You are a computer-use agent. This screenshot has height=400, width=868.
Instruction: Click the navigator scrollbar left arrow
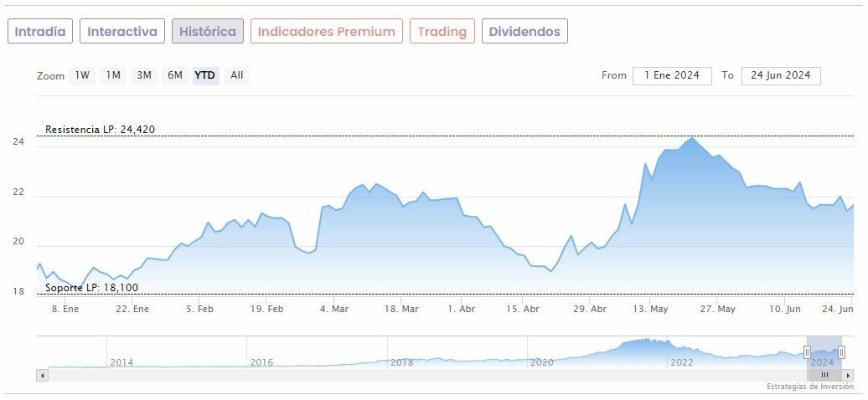41,375
